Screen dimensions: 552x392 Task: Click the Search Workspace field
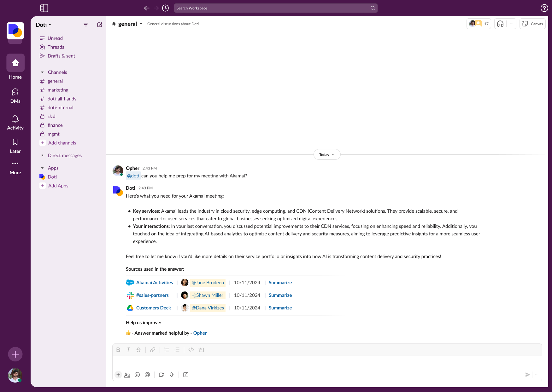click(271, 8)
